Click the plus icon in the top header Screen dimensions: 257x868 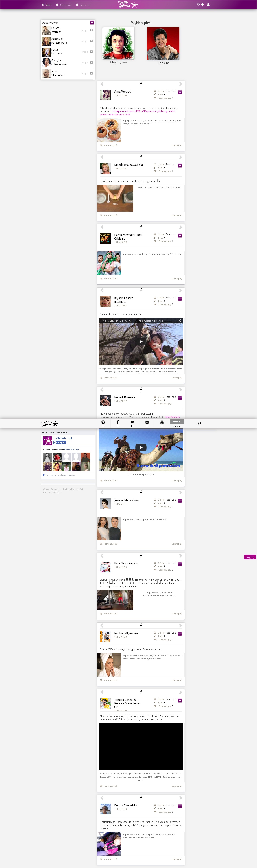pos(203,5)
